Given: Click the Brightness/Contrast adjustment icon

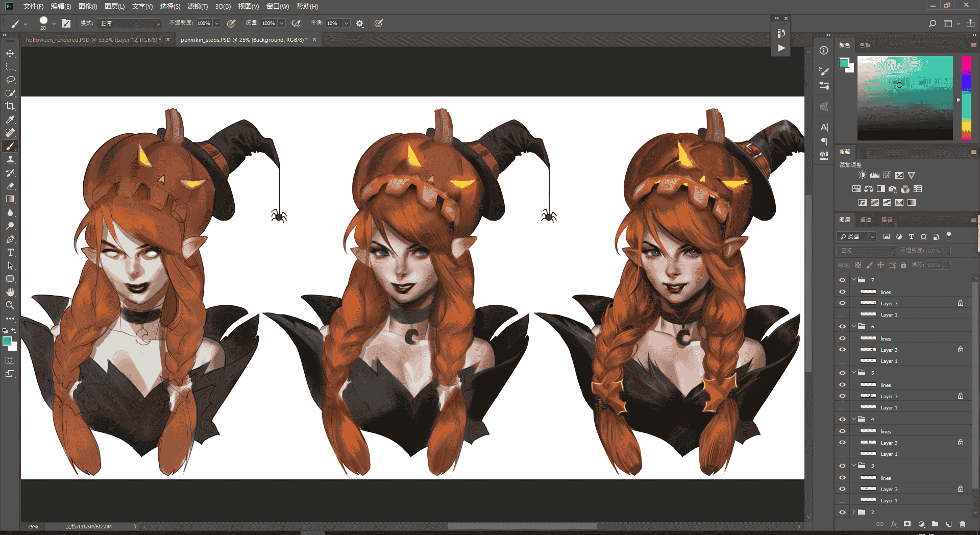Looking at the screenshot, I should [x=862, y=175].
